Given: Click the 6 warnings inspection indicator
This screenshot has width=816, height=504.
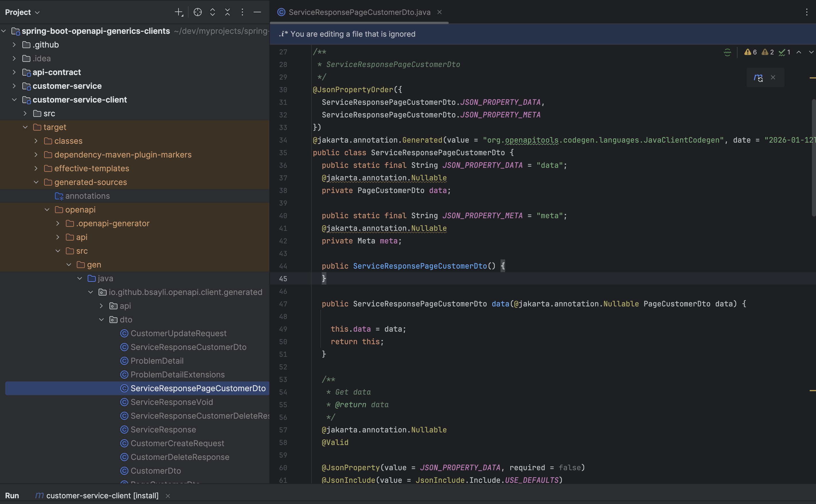Looking at the screenshot, I should 751,52.
